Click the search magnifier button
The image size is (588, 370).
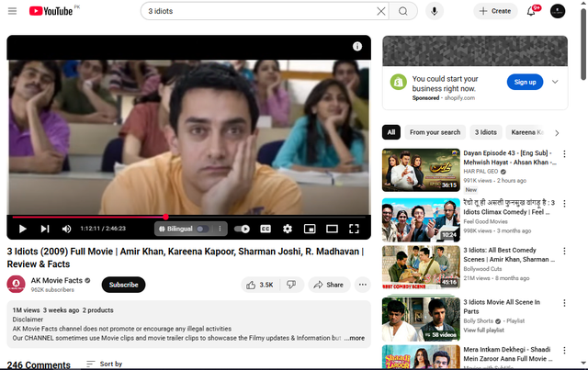click(x=403, y=11)
